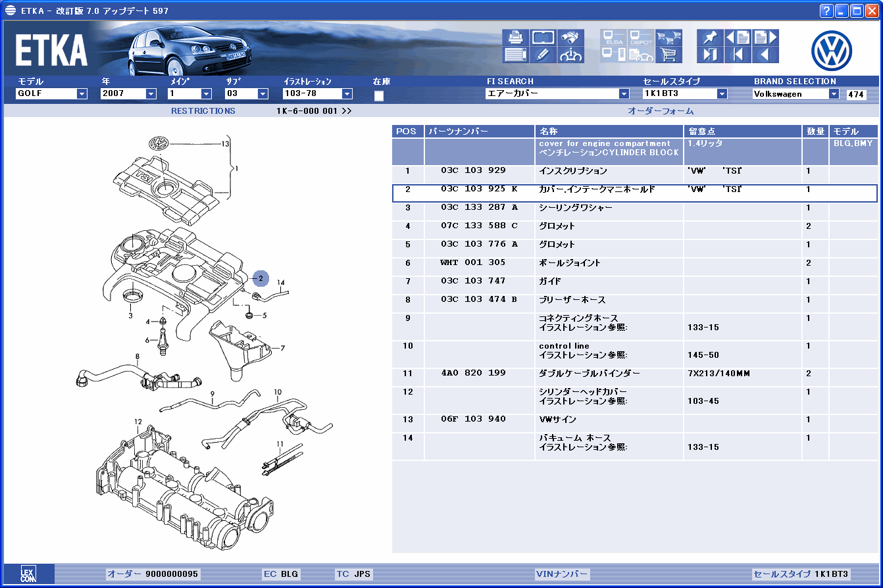The height and width of the screenshot is (588, 883).
Task: Select part number 07C 133 588 C
Action: click(479, 226)
